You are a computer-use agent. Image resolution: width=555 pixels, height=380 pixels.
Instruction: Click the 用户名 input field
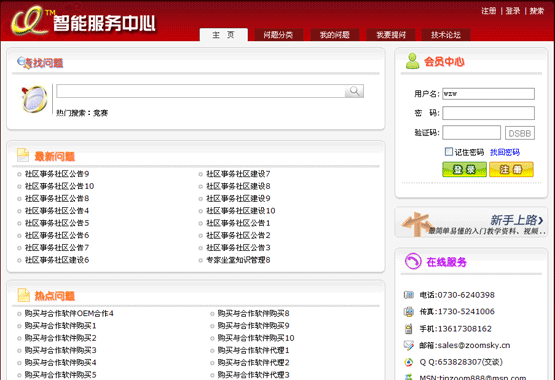coord(488,94)
